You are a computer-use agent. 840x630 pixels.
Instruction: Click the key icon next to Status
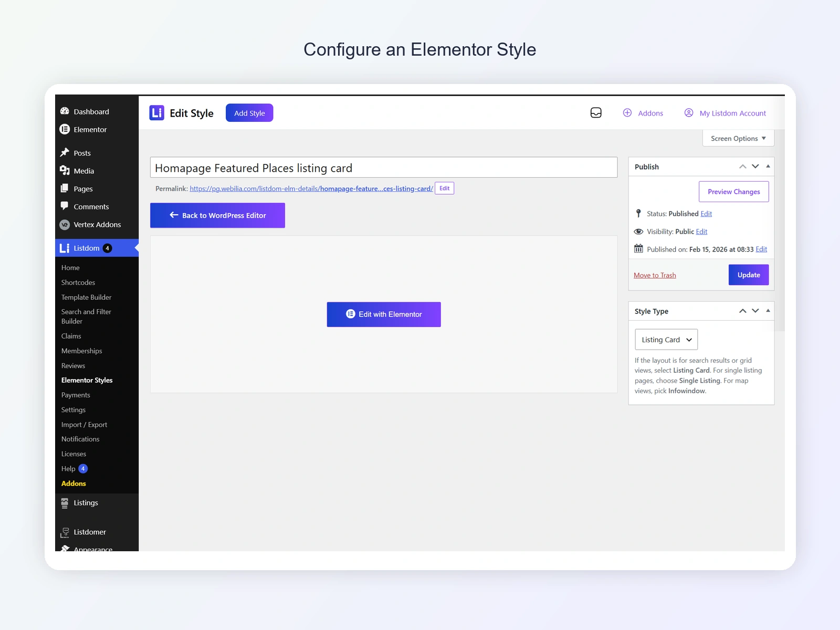(x=638, y=213)
